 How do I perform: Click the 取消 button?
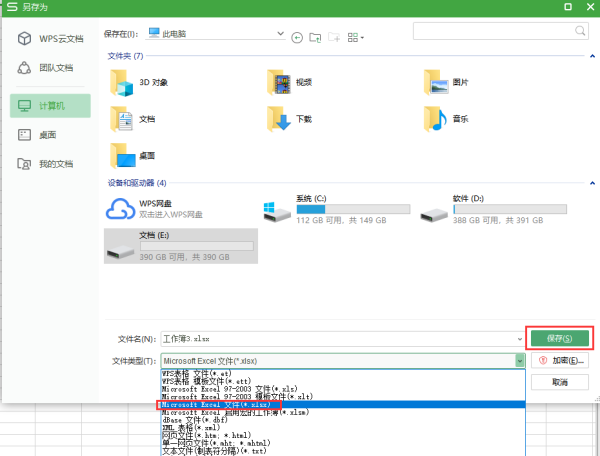(x=559, y=382)
